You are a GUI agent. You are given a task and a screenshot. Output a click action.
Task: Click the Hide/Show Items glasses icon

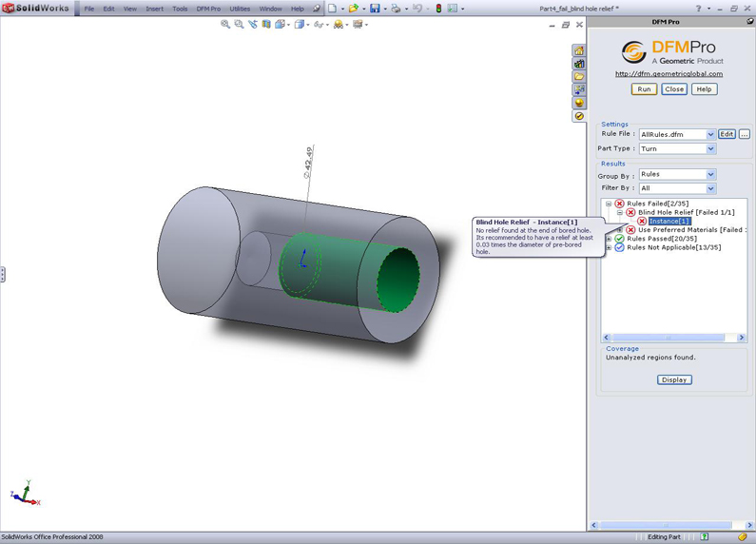pos(319,24)
